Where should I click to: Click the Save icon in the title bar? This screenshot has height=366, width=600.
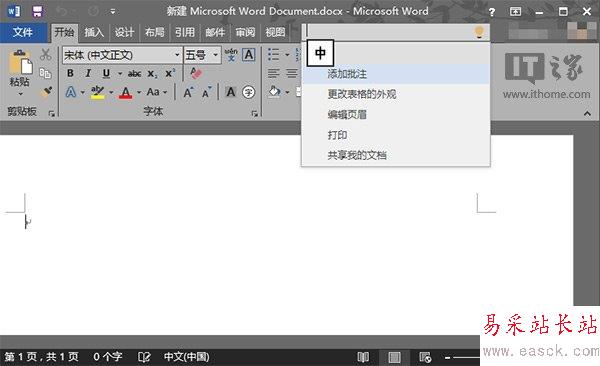pyautogui.click(x=37, y=11)
